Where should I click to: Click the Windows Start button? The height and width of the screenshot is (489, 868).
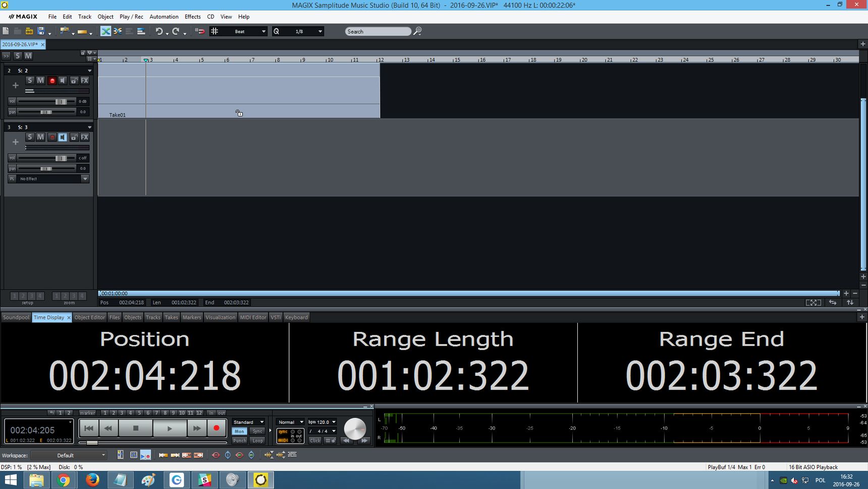10,479
